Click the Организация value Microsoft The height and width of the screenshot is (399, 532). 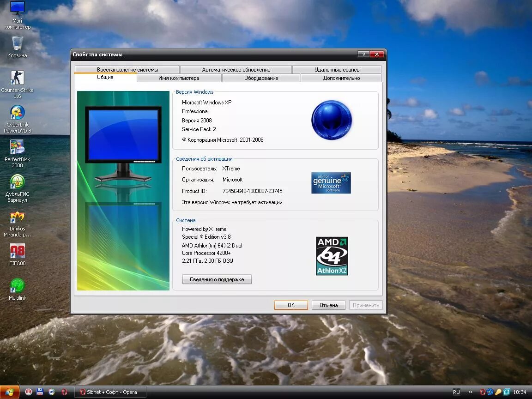232,180
